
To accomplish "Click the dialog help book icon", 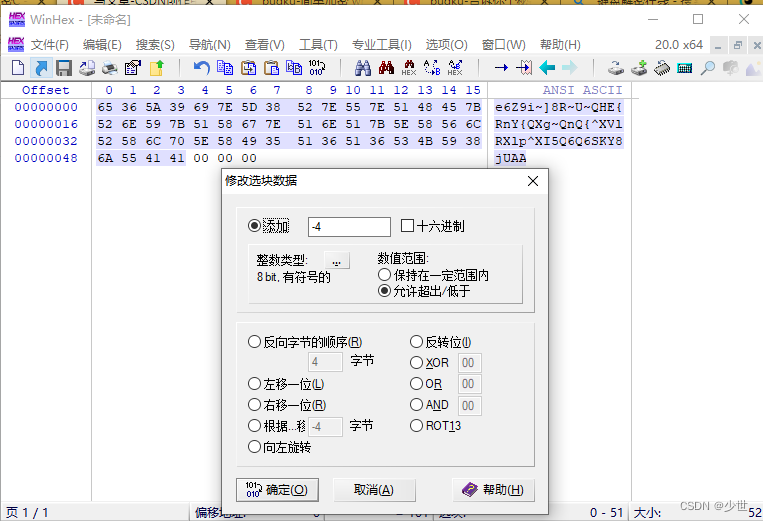I will coord(470,489).
